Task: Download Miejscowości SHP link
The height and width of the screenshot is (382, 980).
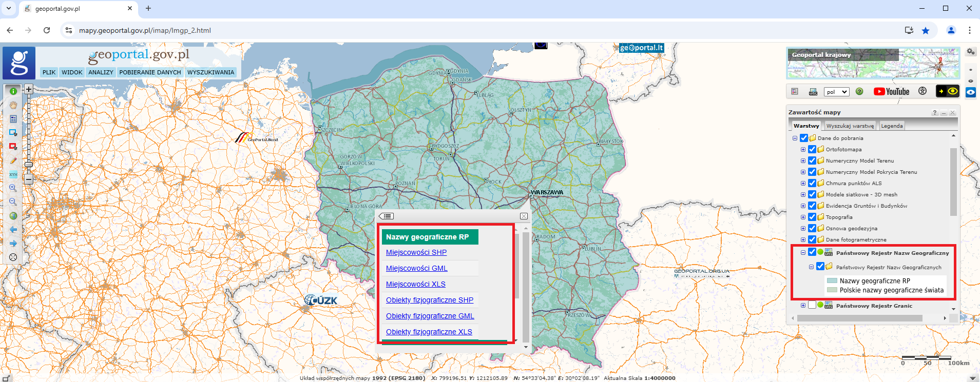Action: (x=416, y=252)
